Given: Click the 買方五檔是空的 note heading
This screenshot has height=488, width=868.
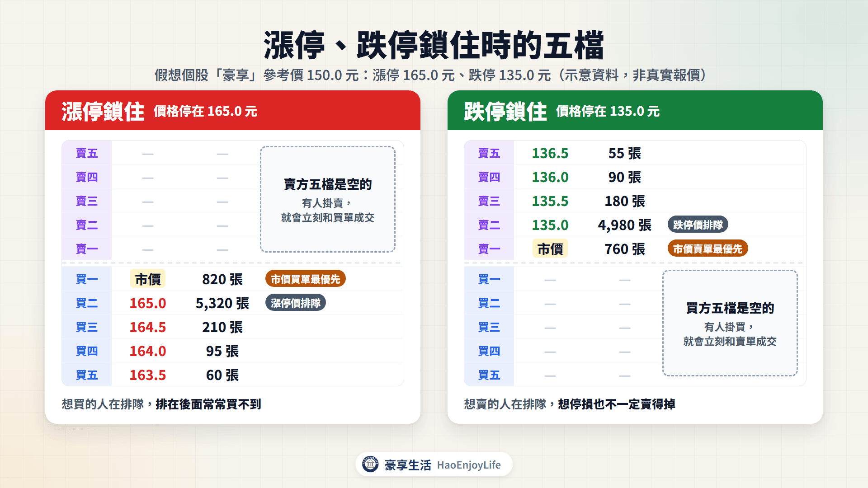Looking at the screenshot, I should [730, 308].
